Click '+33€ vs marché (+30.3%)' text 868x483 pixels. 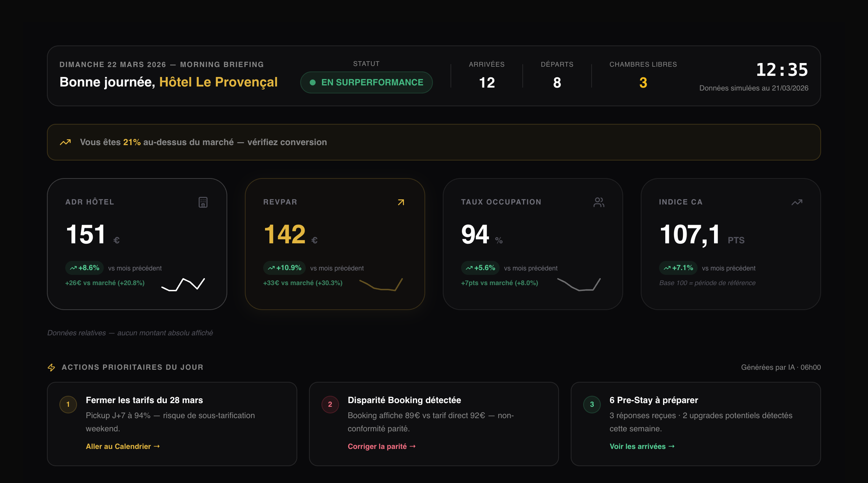[x=303, y=283]
